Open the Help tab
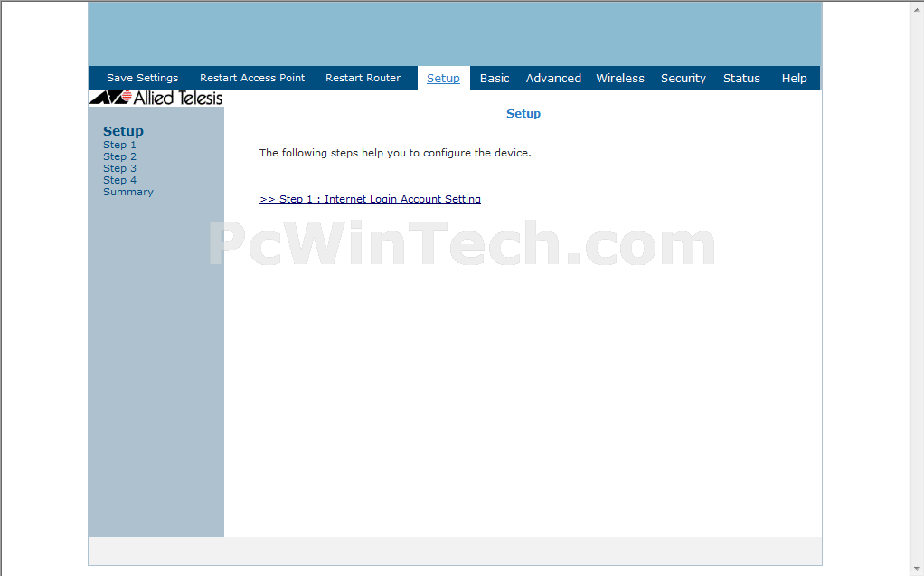 click(x=795, y=79)
